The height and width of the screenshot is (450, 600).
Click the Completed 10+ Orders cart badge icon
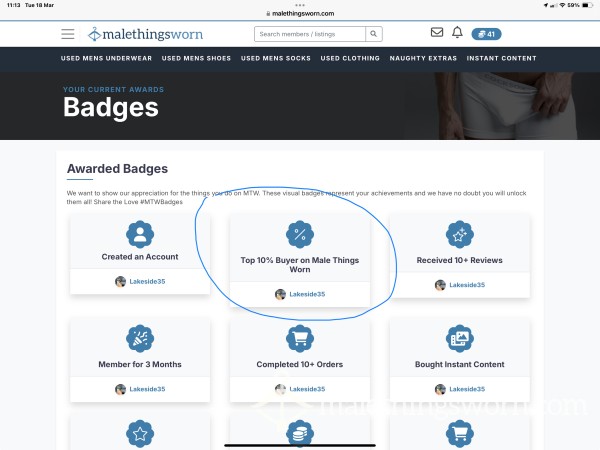point(300,339)
